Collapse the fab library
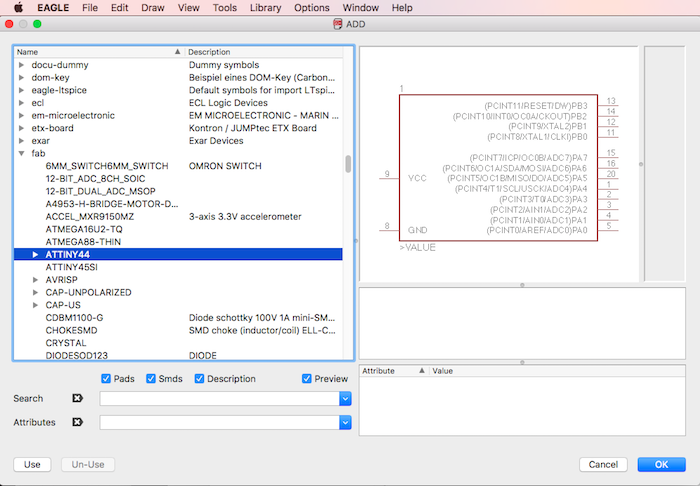The height and width of the screenshot is (486, 700). pyautogui.click(x=21, y=153)
